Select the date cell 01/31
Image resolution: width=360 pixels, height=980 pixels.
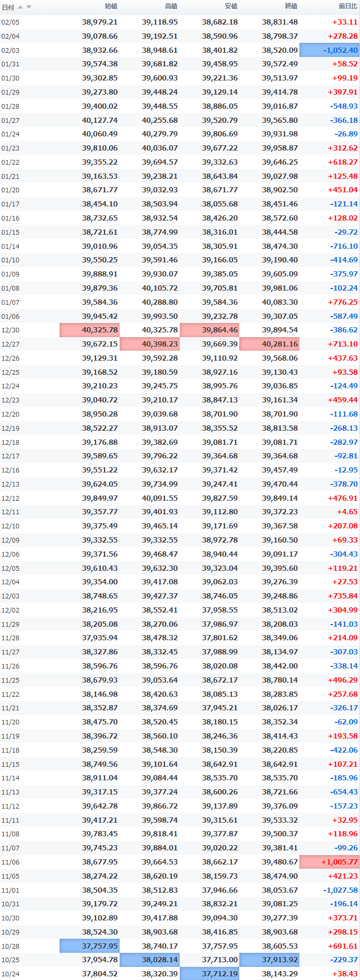click(10, 64)
